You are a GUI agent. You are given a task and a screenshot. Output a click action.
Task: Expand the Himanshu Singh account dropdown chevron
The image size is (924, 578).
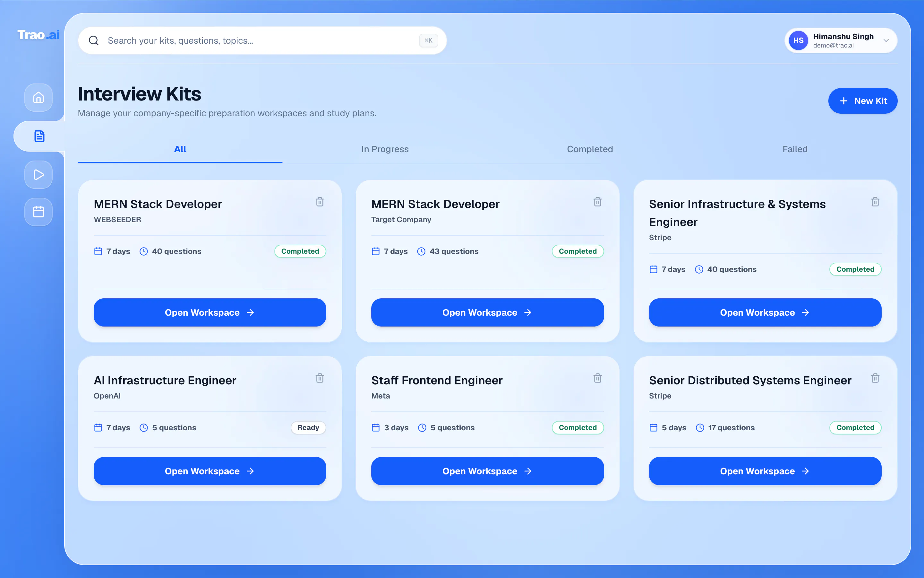click(886, 40)
